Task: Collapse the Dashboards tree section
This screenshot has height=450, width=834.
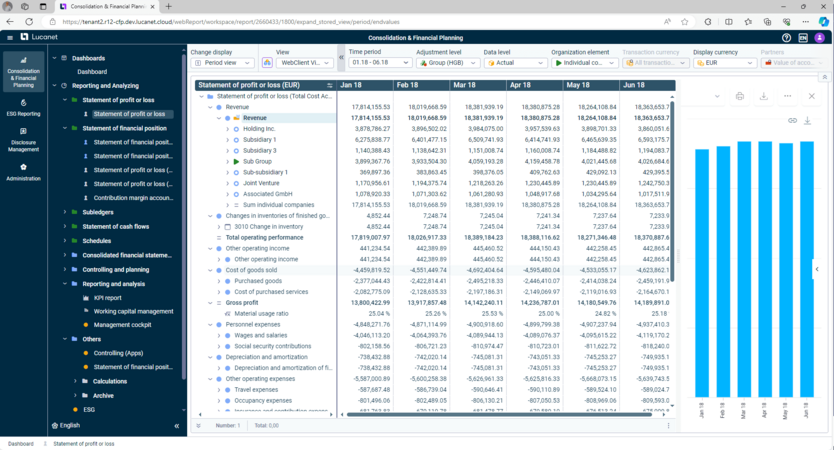Action: pos(54,58)
